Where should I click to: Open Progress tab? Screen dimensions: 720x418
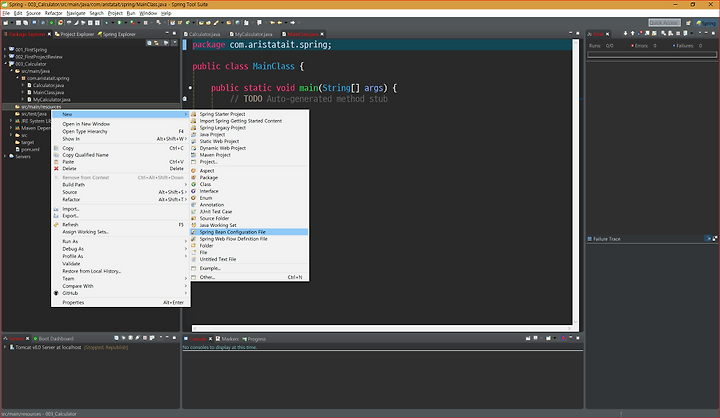click(254, 339)
